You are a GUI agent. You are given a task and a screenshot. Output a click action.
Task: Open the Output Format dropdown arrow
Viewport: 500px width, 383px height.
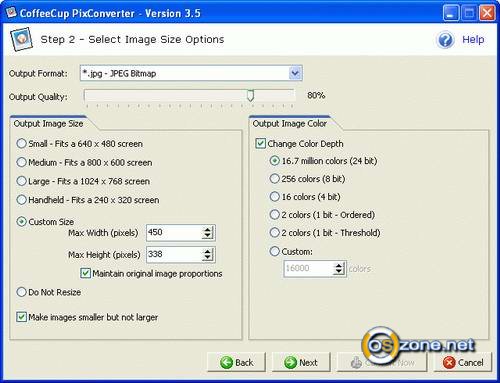click(295, 73)
